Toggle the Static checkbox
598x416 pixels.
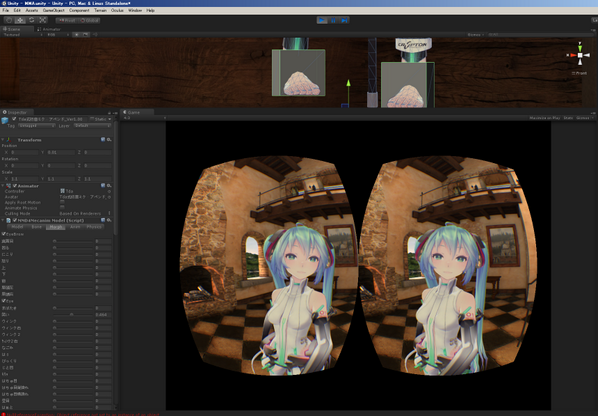[x=92, y=119]
